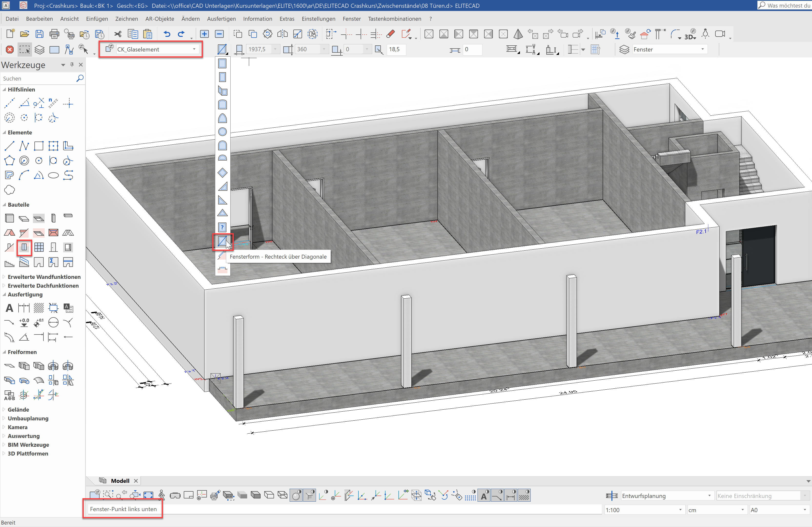Click the 18,5 value field
The width and height of the screenshot is (812, 527).
click(396, 49)
